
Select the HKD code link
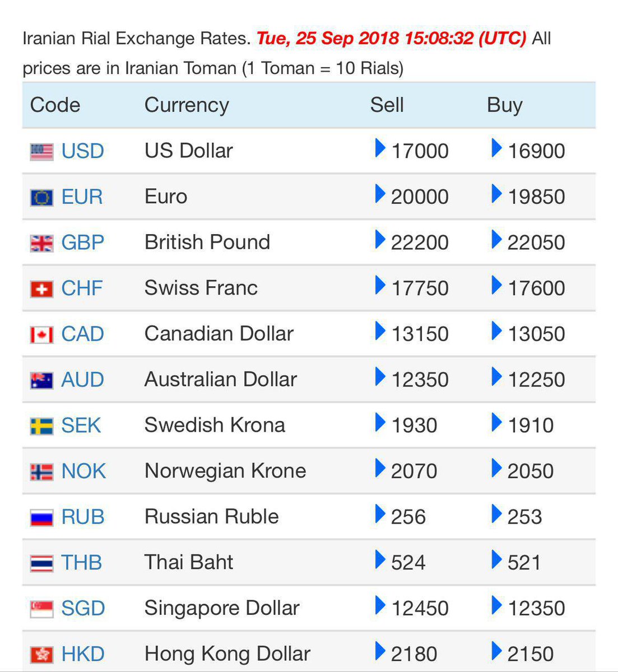83,654
